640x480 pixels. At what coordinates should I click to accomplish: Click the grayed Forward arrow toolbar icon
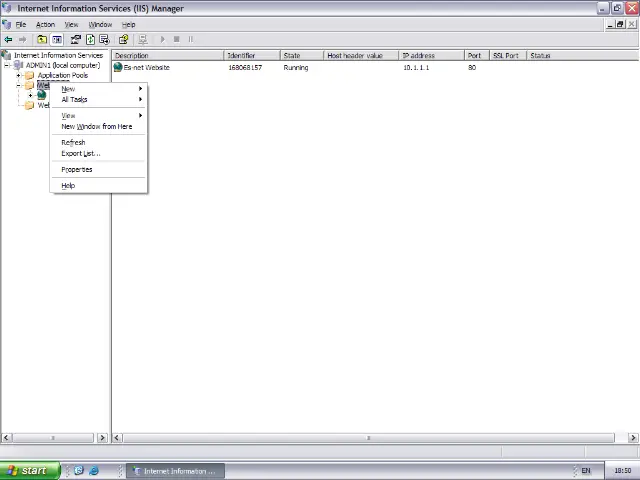pyautogui.click(x=22, y=40)
